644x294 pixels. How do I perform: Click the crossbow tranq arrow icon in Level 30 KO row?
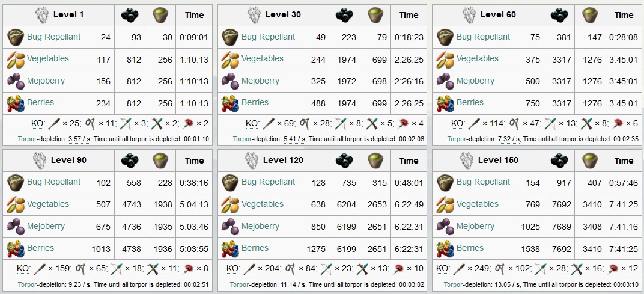(x=372, y=123)
